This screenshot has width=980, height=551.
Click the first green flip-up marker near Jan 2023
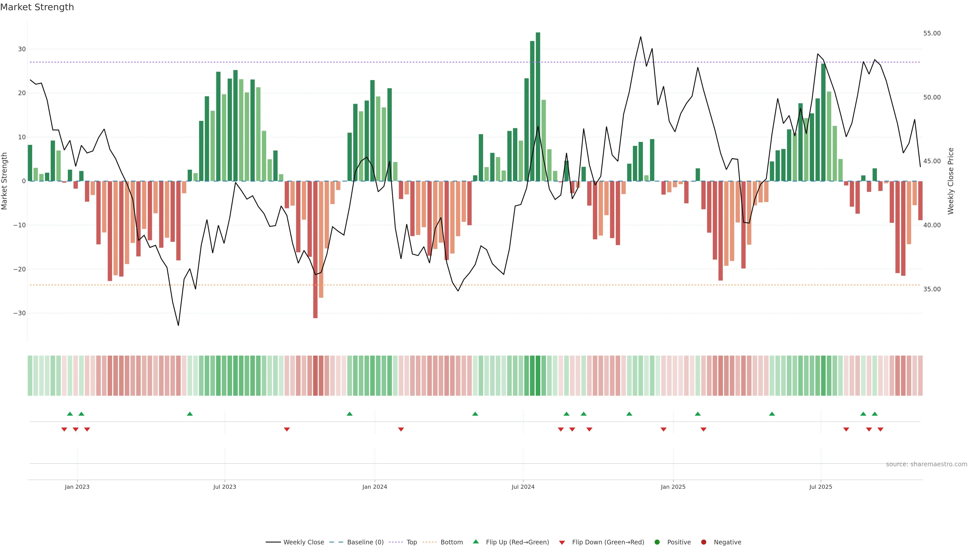tap(70, 414)
